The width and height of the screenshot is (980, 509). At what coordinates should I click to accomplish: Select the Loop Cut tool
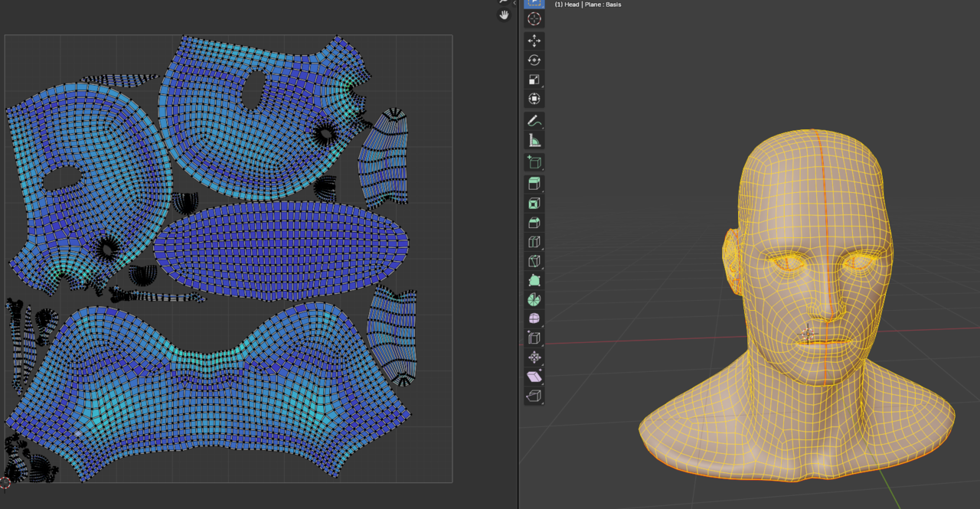(x=534, y=242)
